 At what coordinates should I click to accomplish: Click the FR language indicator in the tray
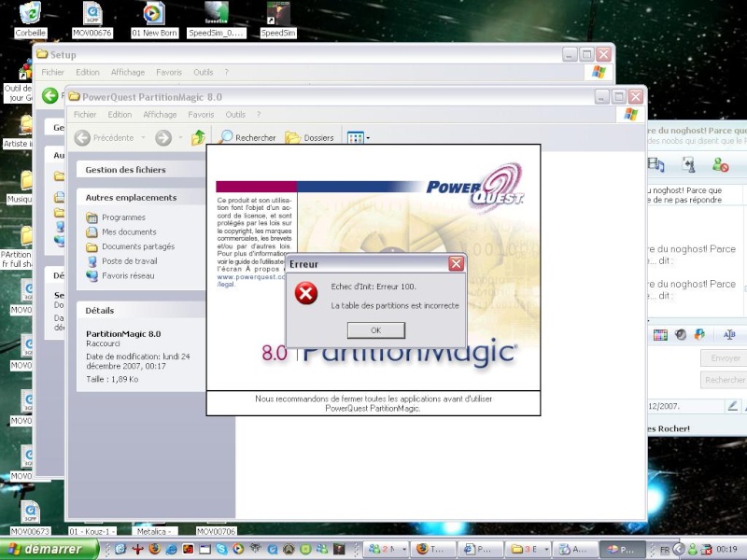pos(665,550)
